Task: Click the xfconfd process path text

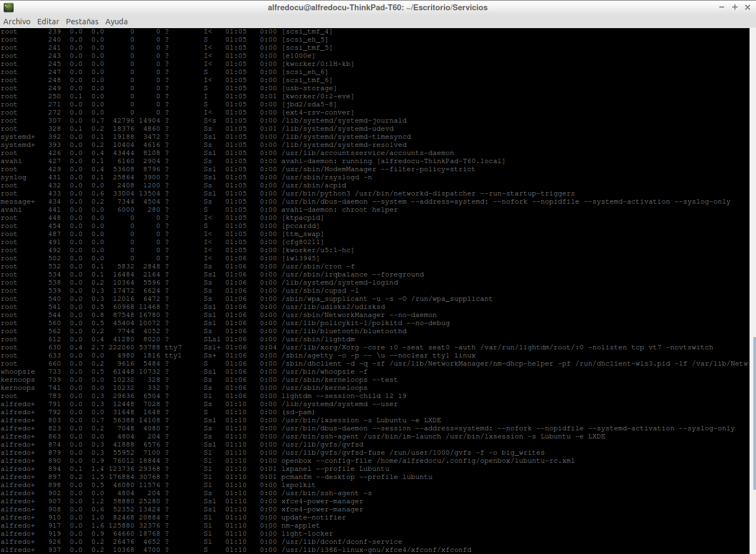Action: [376, 550]
